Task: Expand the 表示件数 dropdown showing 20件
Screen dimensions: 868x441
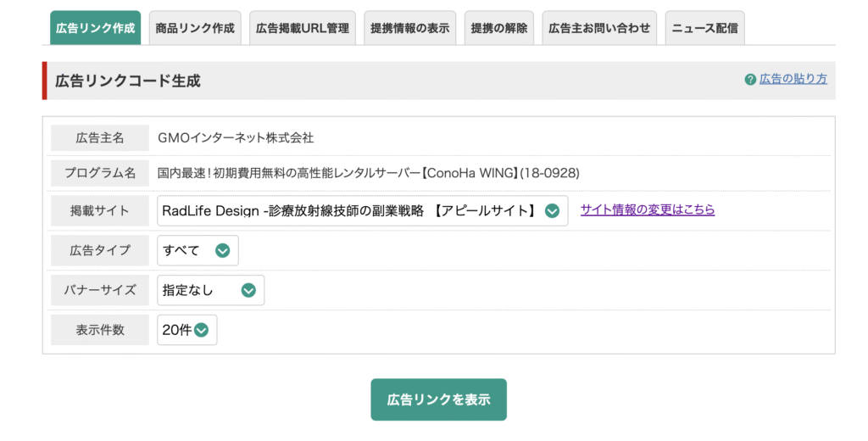Action: click(187, 330)
